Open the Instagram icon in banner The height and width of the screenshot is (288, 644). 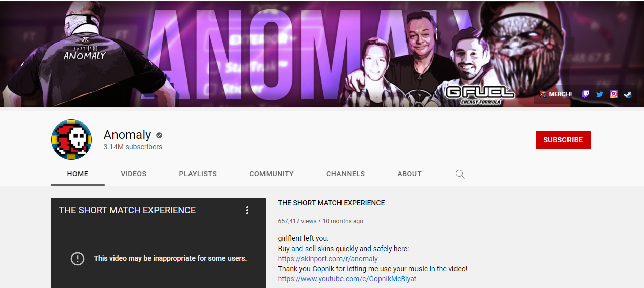point(614,94)
